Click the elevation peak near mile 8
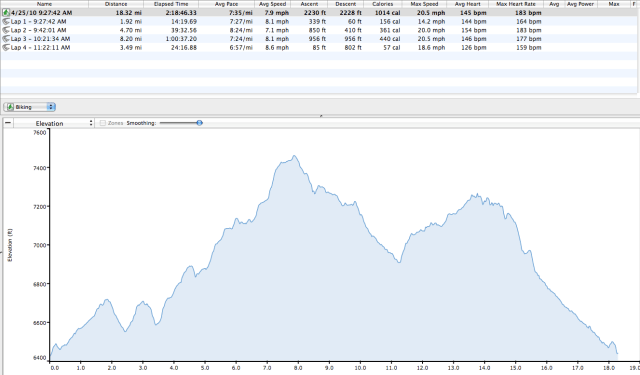 (x=294, y=156)
